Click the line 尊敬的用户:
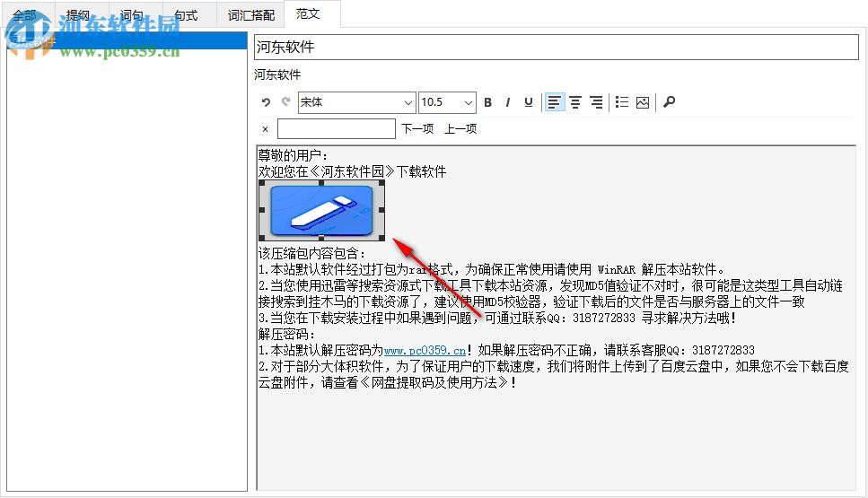868x498 pixels. 293,155
